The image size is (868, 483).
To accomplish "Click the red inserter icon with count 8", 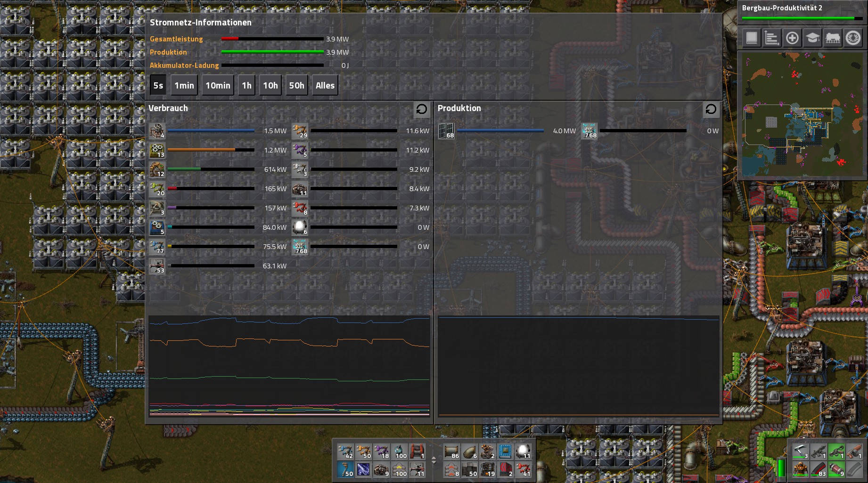I will [300, 208].
